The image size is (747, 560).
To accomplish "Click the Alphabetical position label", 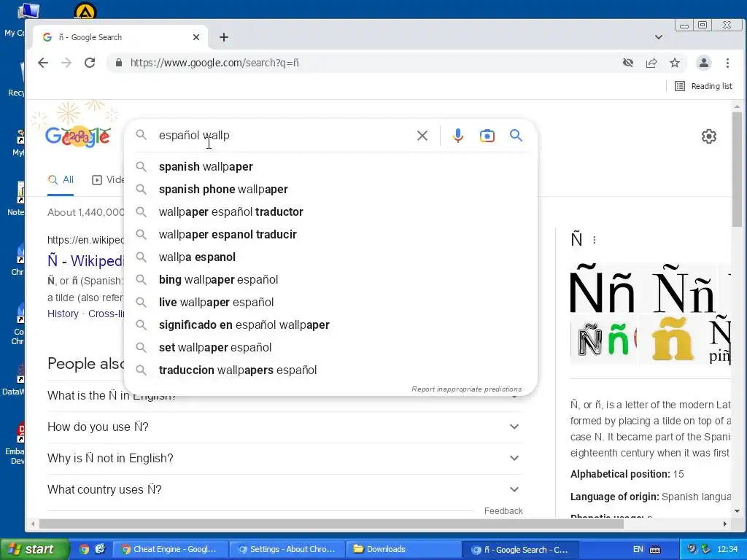I will pyautogui.click(x=620, y=474).
